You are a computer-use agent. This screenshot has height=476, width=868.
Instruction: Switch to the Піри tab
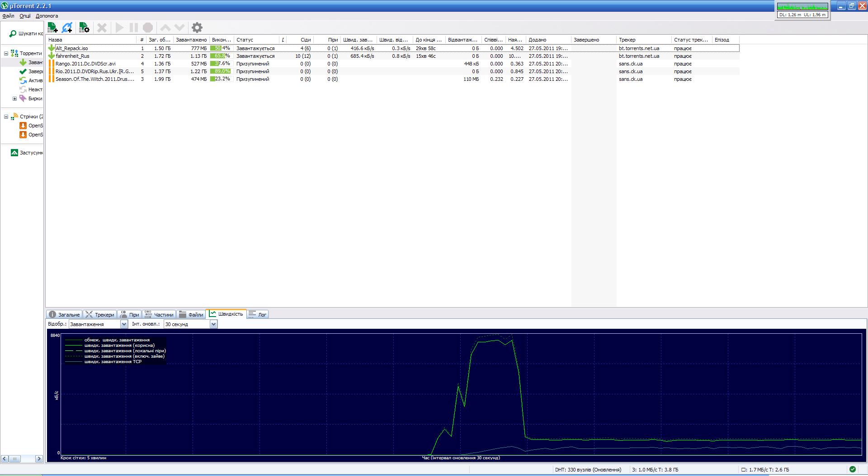tap(129, 314)
